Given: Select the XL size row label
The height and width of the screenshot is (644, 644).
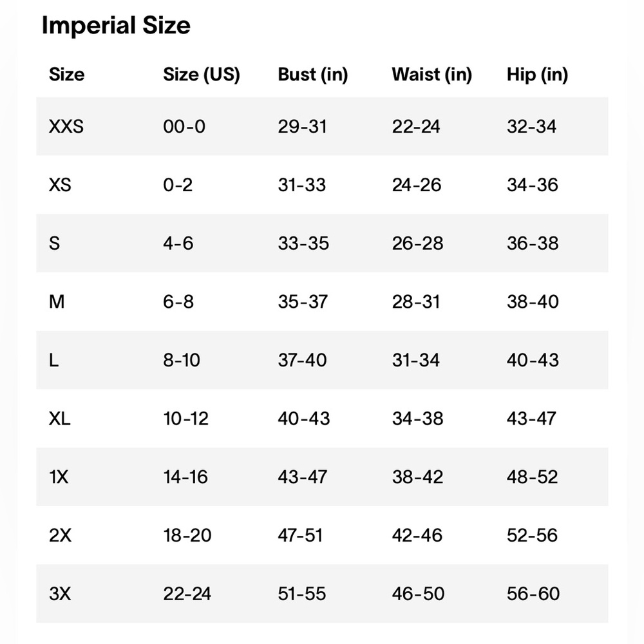Looking at the screenshot, I should (59, 419).
